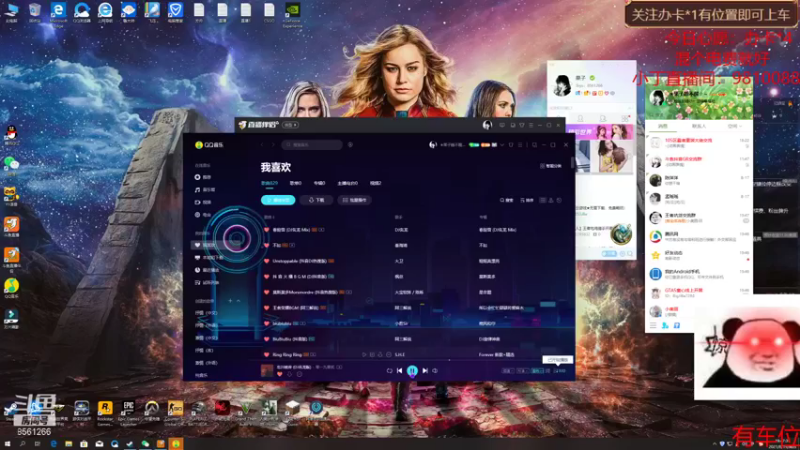
Task: Open the add-friend icon at the bottom of the QQ panel
Action: click(x=665, y=325)
